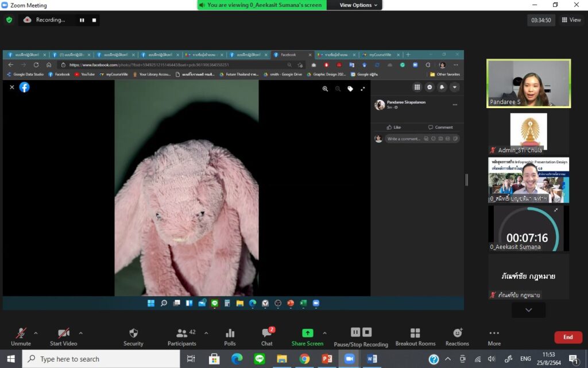
Task: Open the Google Data Studio bookmark
Action: 25,74
